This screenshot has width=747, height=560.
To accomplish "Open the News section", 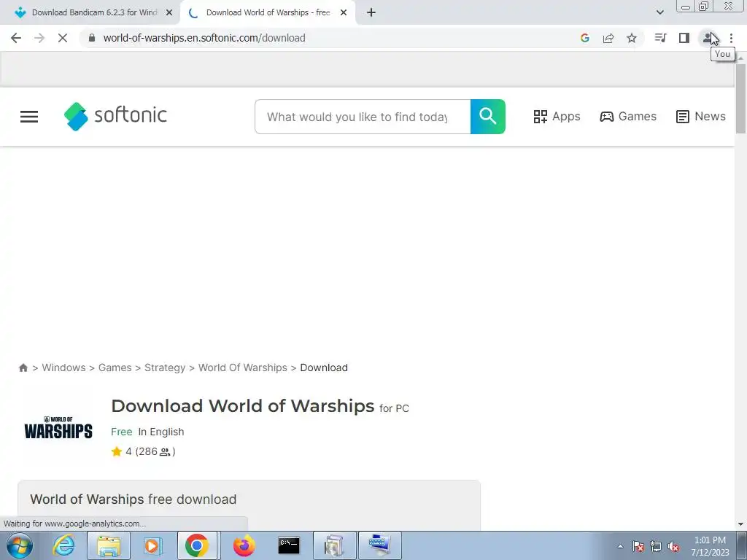I will [701, 116].
